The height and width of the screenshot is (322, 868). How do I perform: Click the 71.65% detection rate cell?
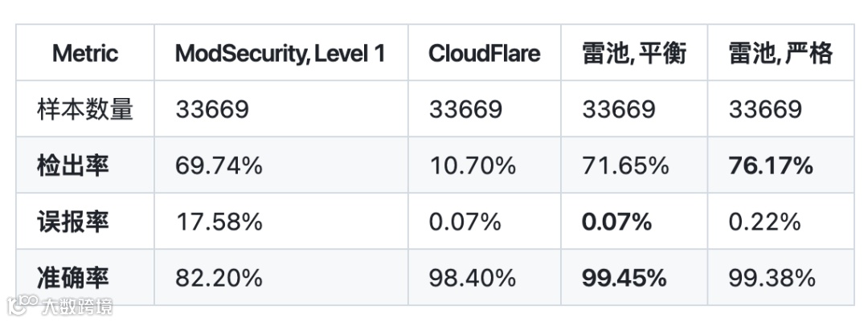624,165
